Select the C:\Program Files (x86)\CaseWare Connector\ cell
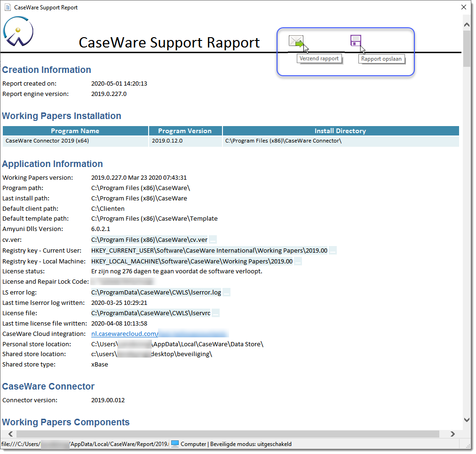The height and width of the screenshot is (454, 476). pyautogui.click(x=341, y=141)
